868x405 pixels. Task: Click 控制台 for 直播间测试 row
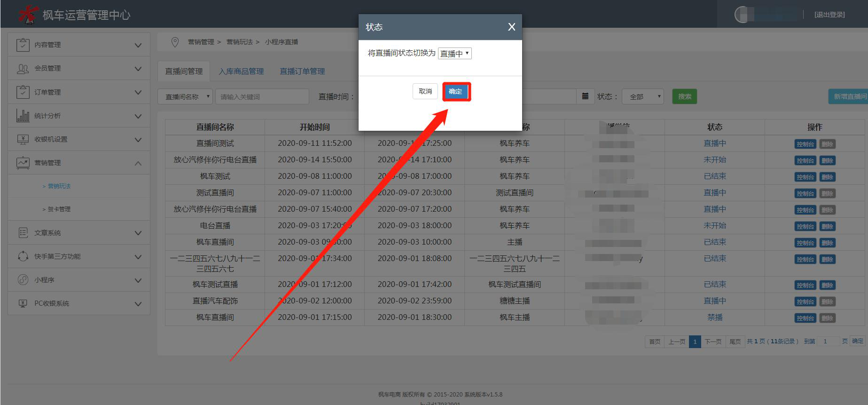(805, 144)
